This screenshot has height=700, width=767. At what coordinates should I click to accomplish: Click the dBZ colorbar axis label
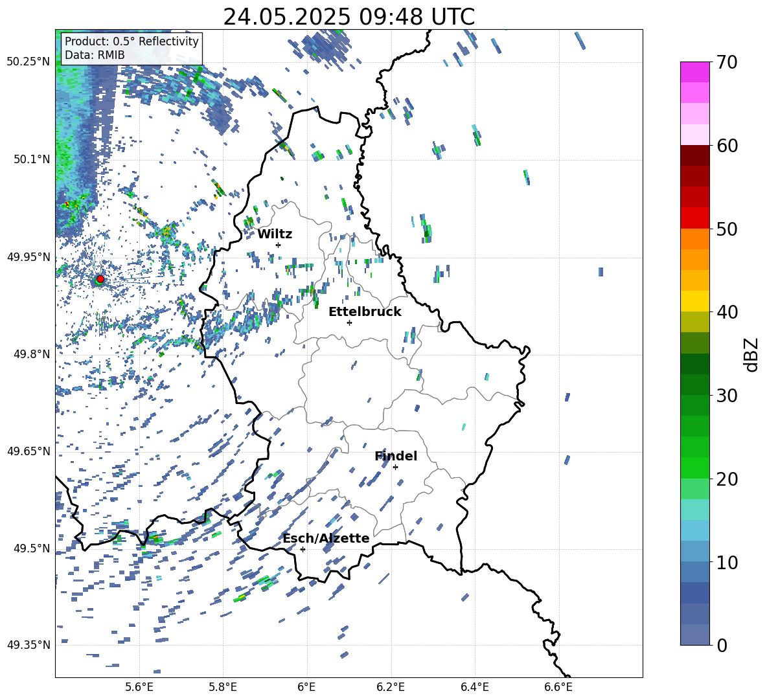point(752,354)
